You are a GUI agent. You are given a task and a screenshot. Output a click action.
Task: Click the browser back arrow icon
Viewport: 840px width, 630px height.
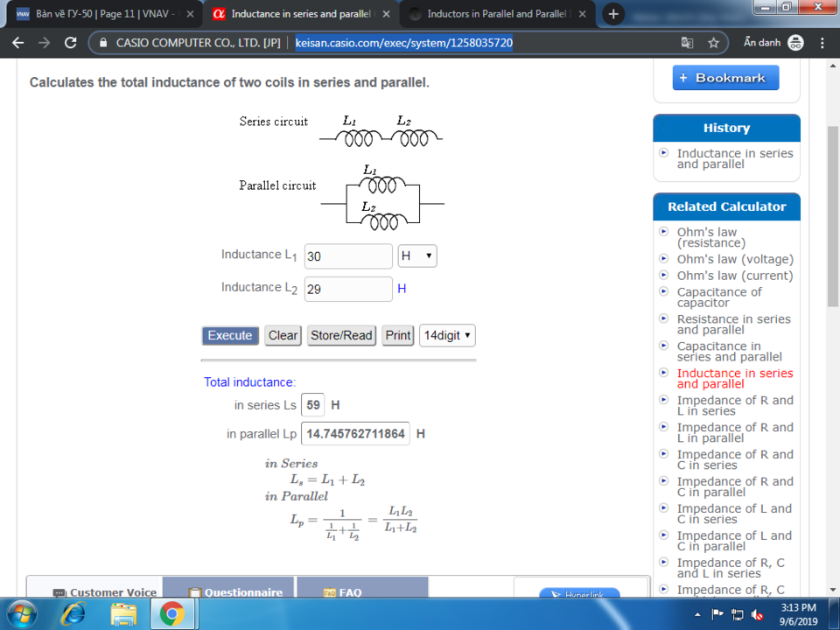[x=18, y=43]
